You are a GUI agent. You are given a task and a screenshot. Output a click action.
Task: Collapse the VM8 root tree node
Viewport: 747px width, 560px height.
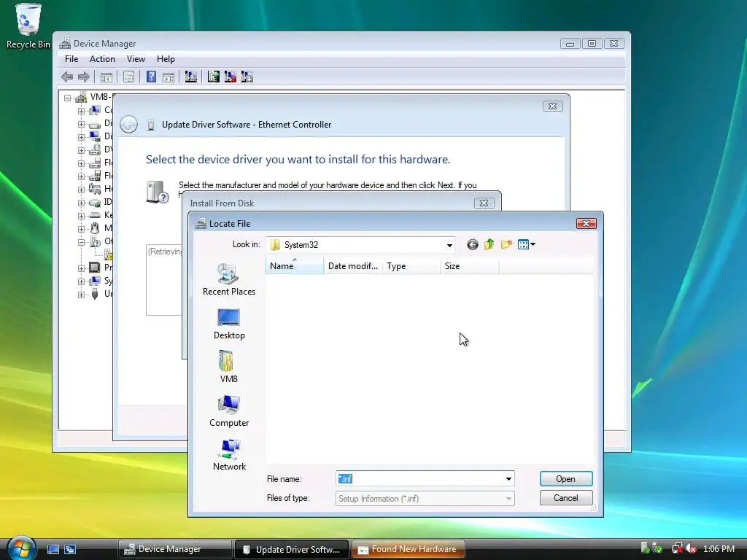pos(68,98)
